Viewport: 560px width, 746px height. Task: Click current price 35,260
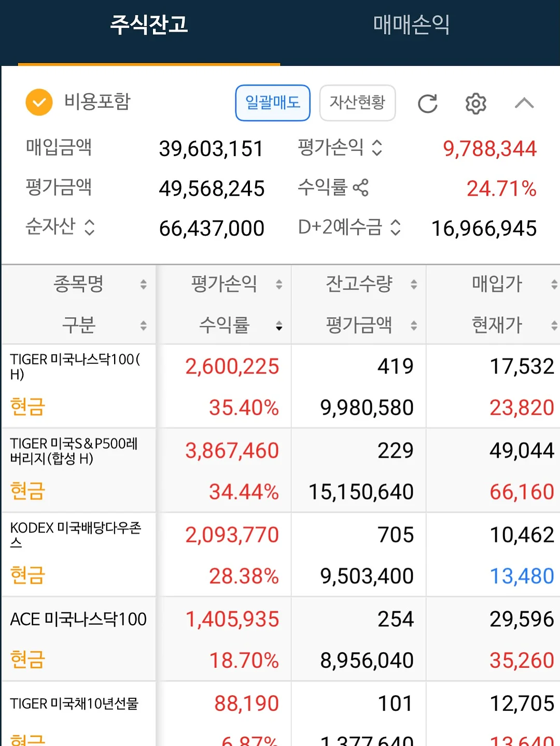coord(522,660)
